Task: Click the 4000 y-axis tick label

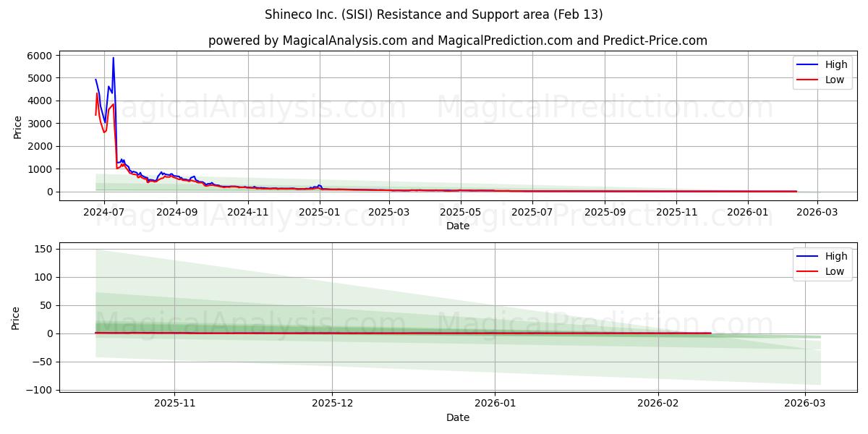Action: (41, 101)
